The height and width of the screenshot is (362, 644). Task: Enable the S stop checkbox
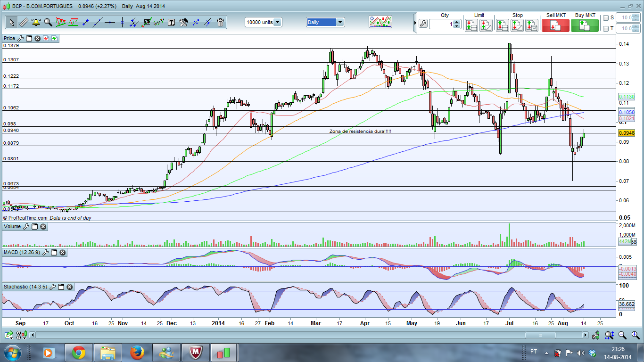tap(606, 18)
